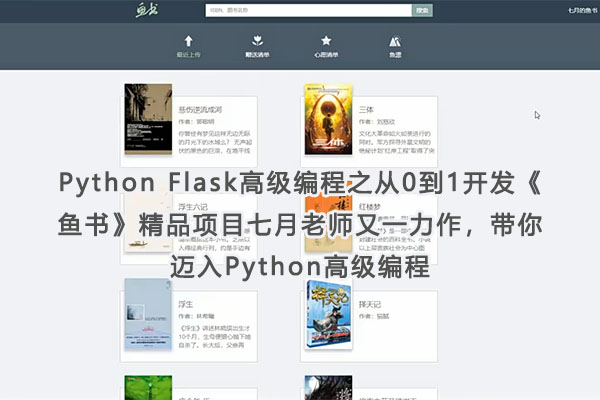600x400 pixels.
Task: Click the 浮生六记 book title
Action: [x=193, y=207]
